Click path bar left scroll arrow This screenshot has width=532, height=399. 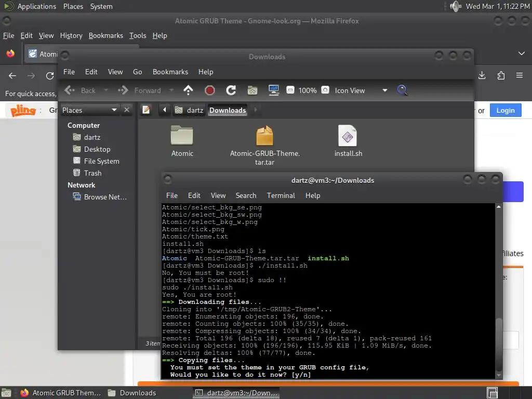tap(165, 110)
